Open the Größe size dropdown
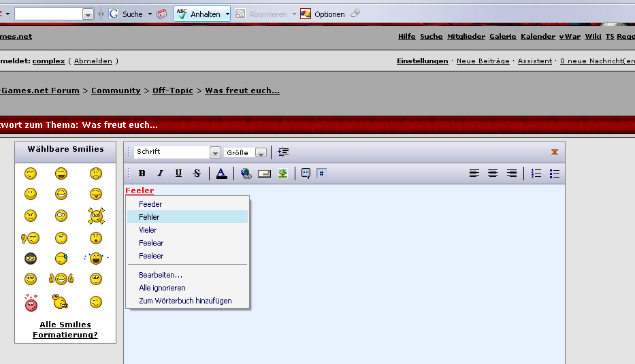Image resolution: width=635 pixels, height=364 pixels. pos(261,153)
